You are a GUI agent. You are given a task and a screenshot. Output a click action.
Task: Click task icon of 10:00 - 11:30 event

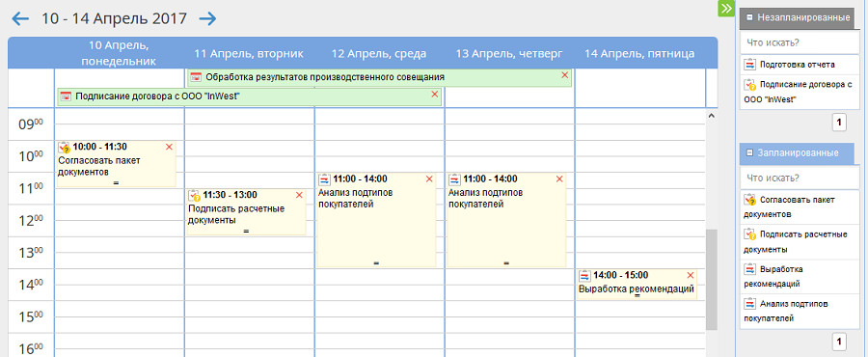[x=65, y=147]
